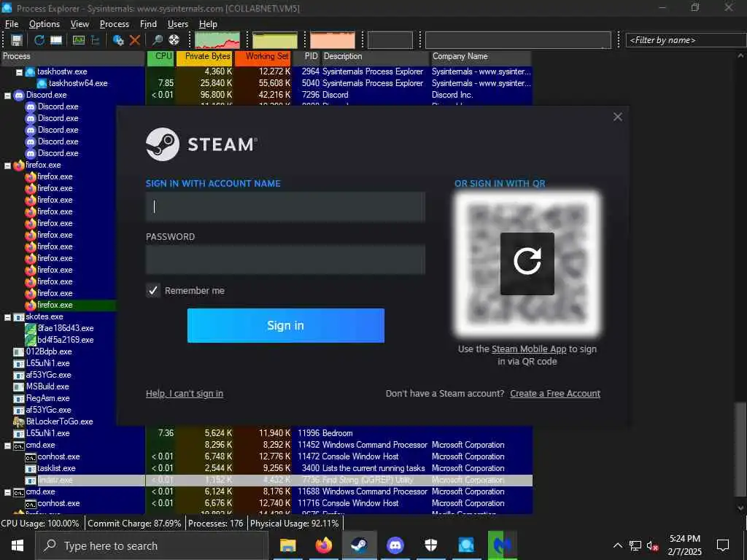The height and width of the screenshot is (560, 747).
Task: Click the Commit Charge status bar entry
Action: (134, 524)
